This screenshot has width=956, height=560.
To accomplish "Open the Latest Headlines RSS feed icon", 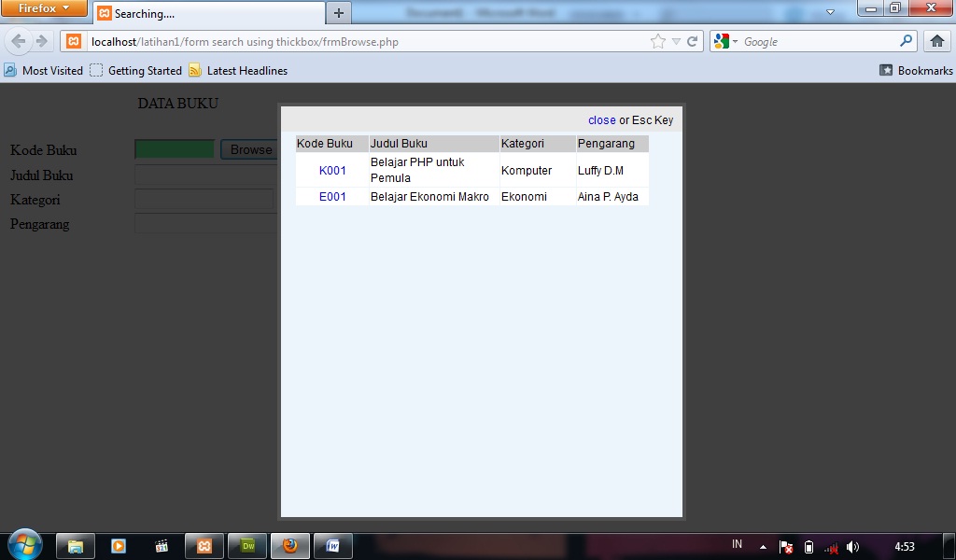I will [x=193, y=70].
